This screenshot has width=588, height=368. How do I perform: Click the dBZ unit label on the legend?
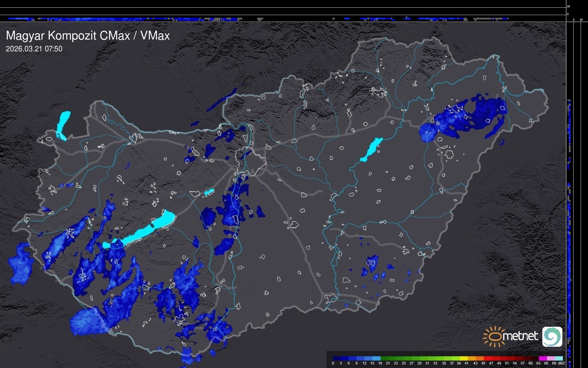point(561,363)
